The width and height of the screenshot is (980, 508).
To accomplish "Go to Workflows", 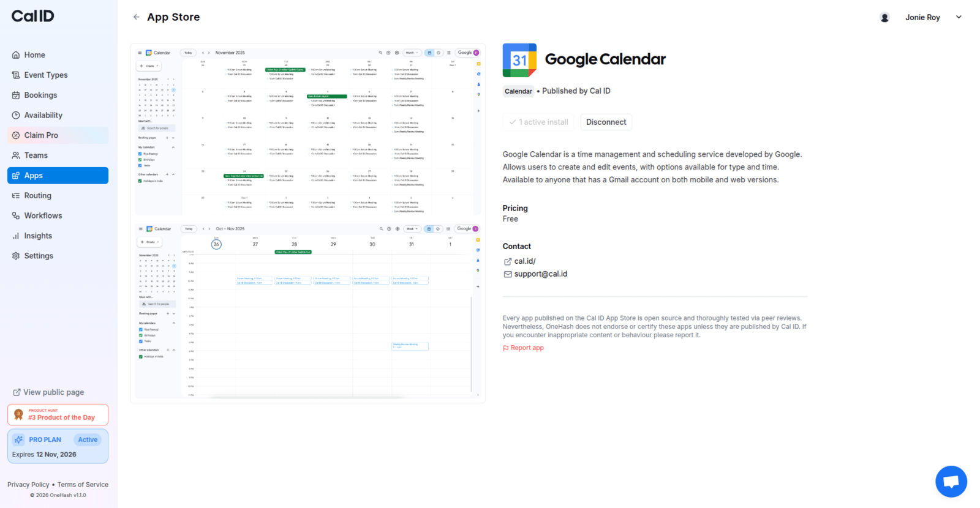I will pos(58,216).
